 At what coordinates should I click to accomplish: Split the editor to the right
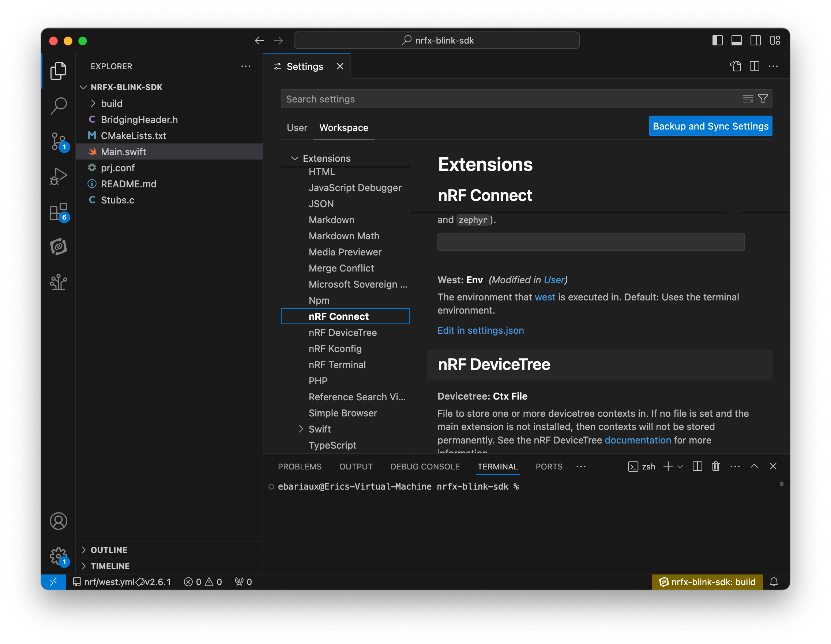(754, 66)
